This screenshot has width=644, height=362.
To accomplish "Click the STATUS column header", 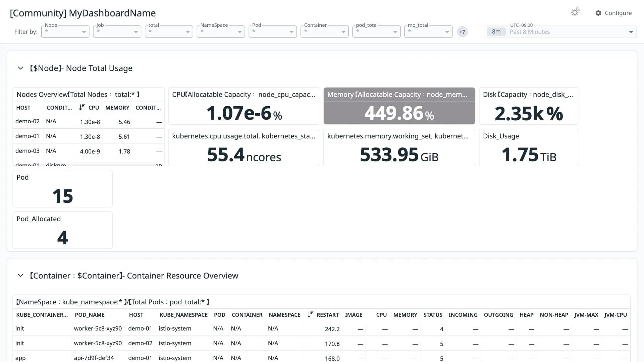I will pyautogui.click(x=433, y=315).
